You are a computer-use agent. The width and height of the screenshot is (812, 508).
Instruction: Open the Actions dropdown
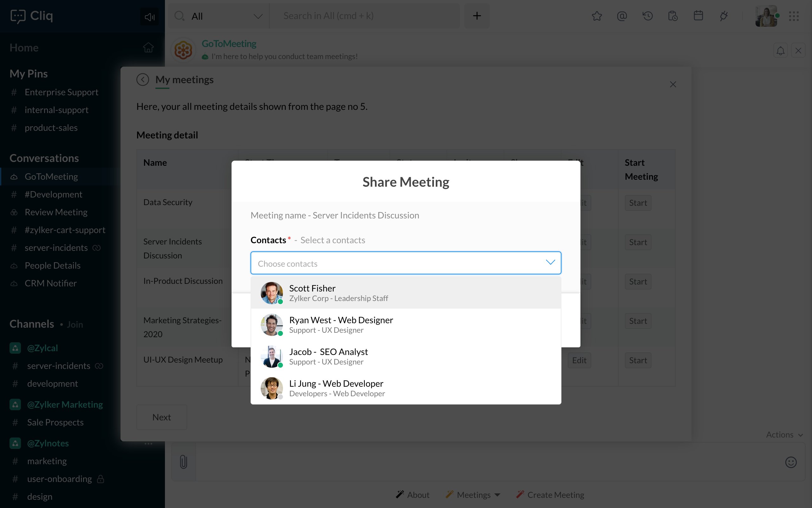[x=784, y=434]
